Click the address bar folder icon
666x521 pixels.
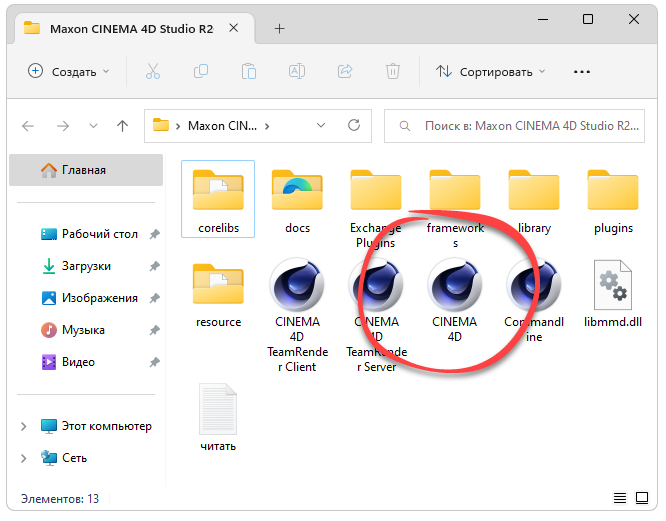(161, 125)
